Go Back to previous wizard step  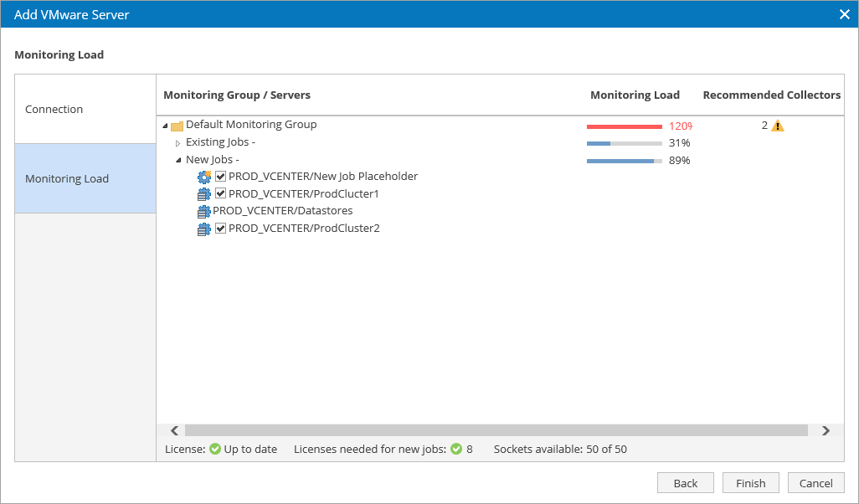(x=686, y=482)
